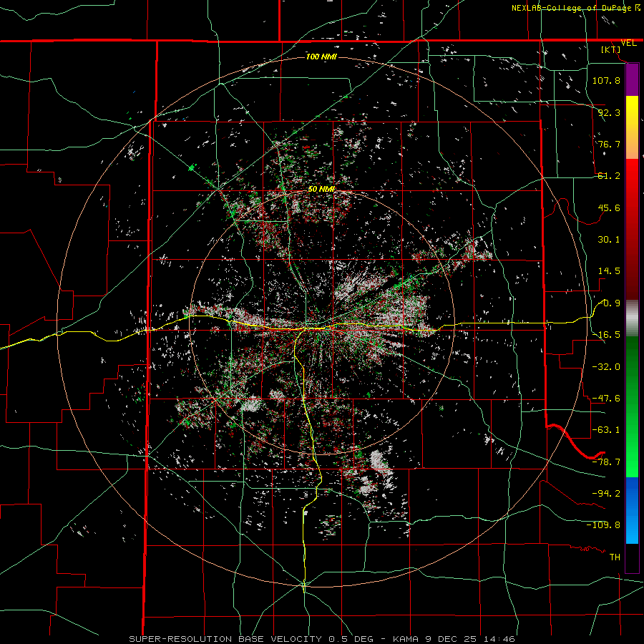Click the -63.1 scale value

coord(606,430)
